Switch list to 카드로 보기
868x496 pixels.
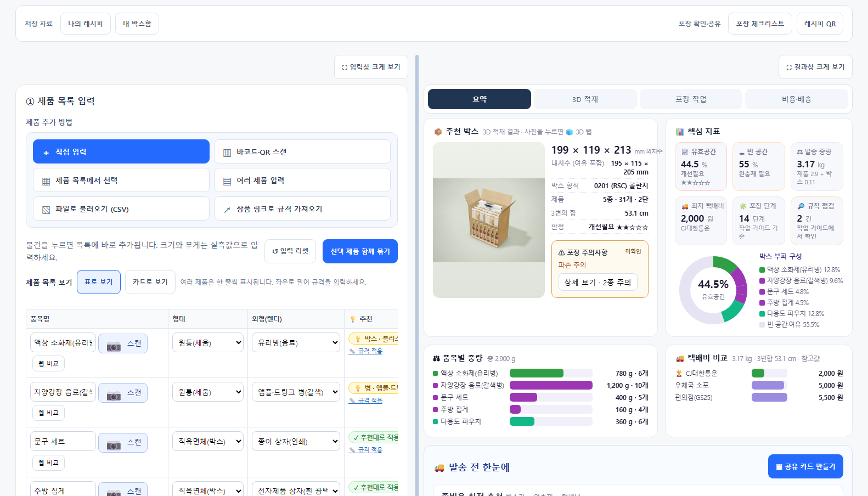pos(150,282)
